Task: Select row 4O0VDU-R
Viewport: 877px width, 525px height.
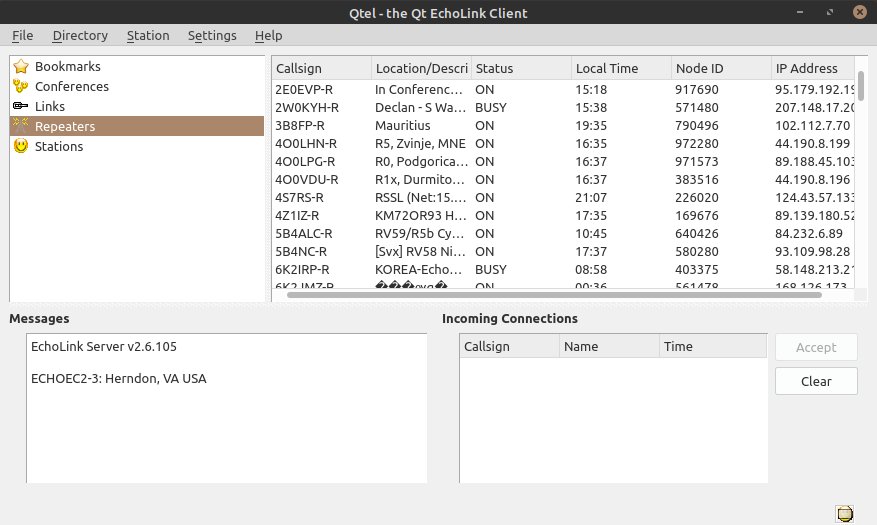Action: 563,179
